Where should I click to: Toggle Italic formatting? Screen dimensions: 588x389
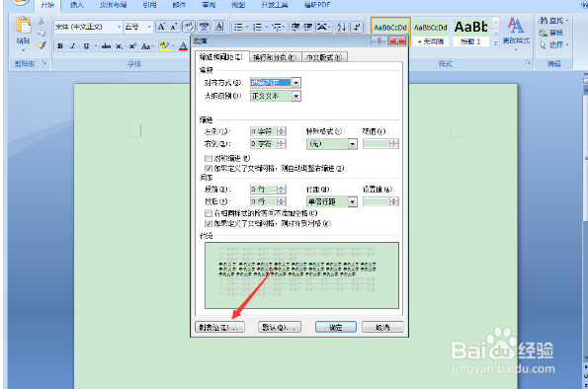click(73, 46)
